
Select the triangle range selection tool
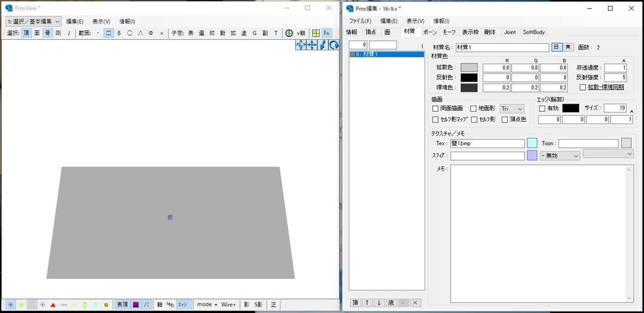[x=141, y=33]
